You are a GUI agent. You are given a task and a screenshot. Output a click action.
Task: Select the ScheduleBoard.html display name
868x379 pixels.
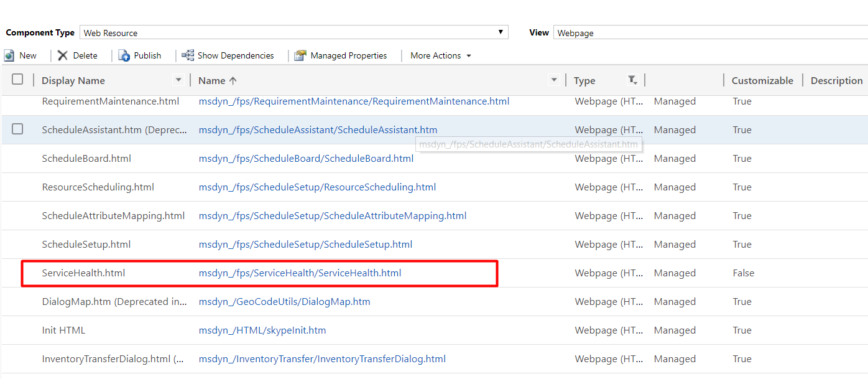point(86,158)
